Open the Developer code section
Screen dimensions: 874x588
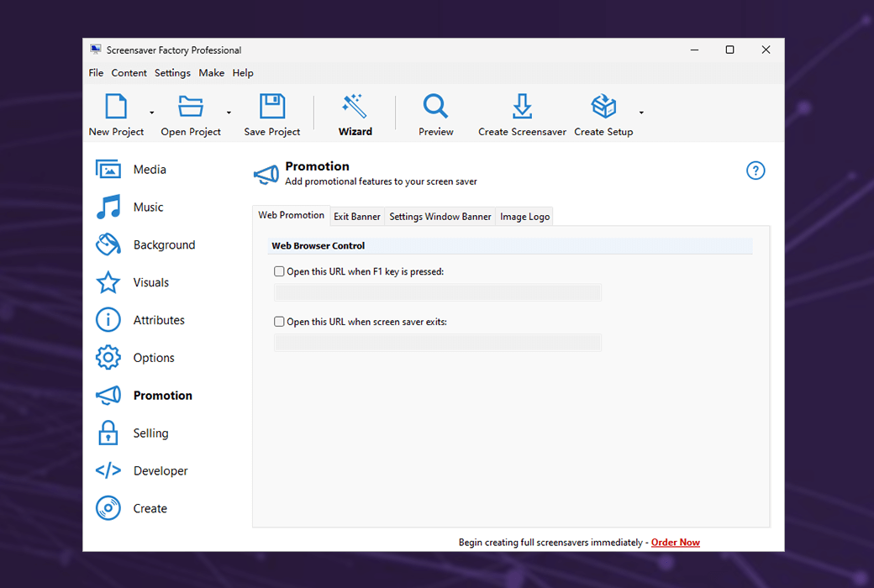click(141, 471)
